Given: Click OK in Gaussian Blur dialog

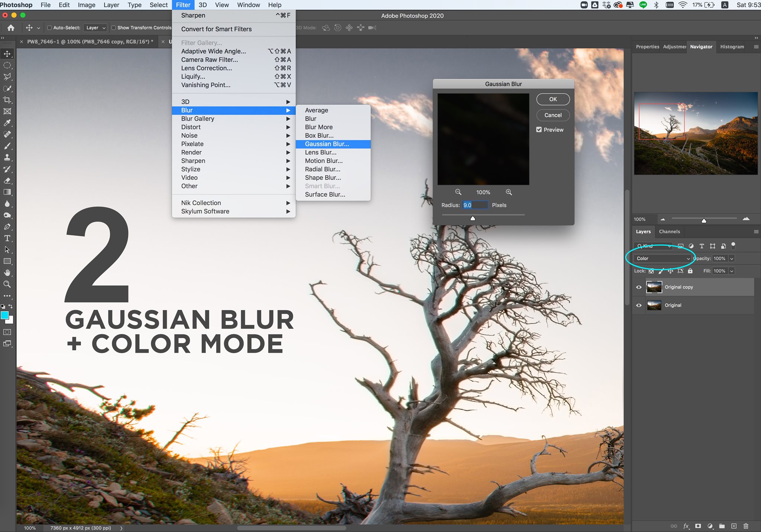Looking at the screenshot, I should [x=553, y=99].
